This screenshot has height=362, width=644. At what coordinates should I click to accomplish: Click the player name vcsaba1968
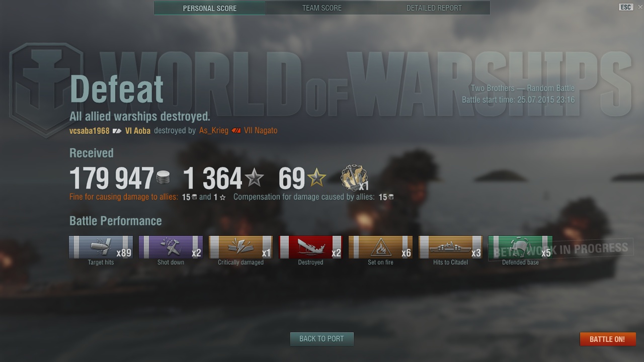coord(90,131)
